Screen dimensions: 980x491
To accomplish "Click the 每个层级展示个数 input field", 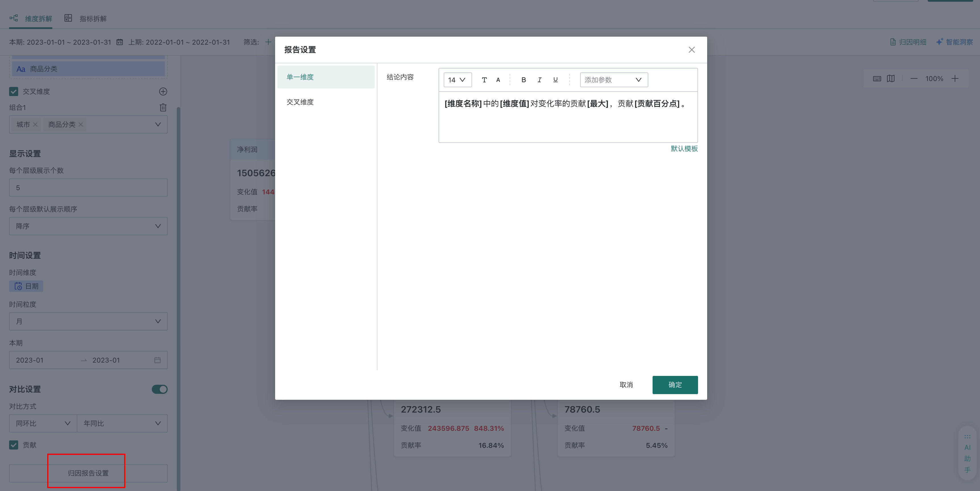I will [88, 188].
